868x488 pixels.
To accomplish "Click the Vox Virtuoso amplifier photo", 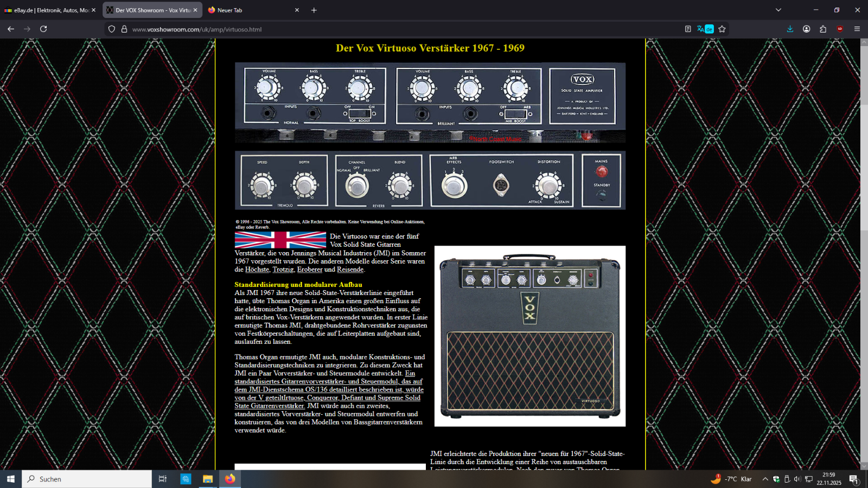I will click(x=530, y=336).
